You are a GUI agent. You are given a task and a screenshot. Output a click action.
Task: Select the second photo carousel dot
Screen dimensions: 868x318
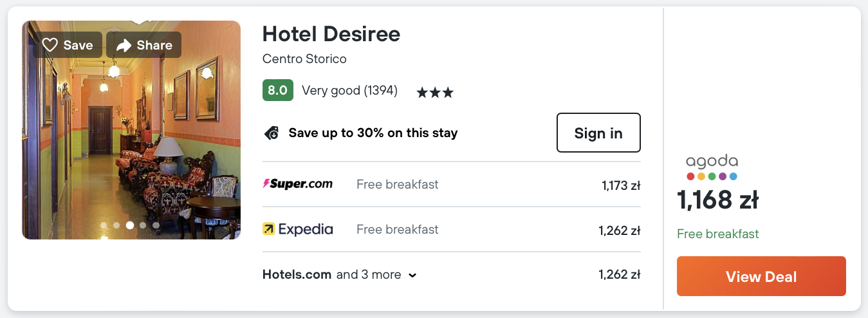(116, 225)
